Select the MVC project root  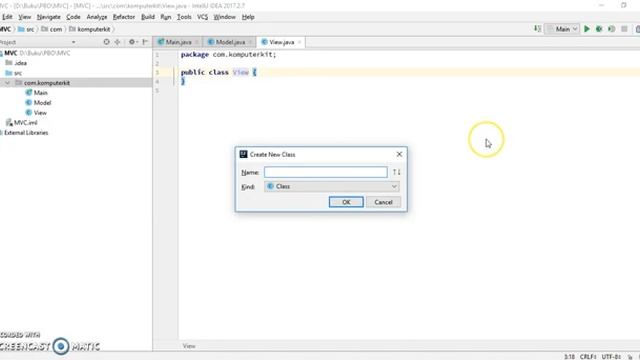pos(37,53)
